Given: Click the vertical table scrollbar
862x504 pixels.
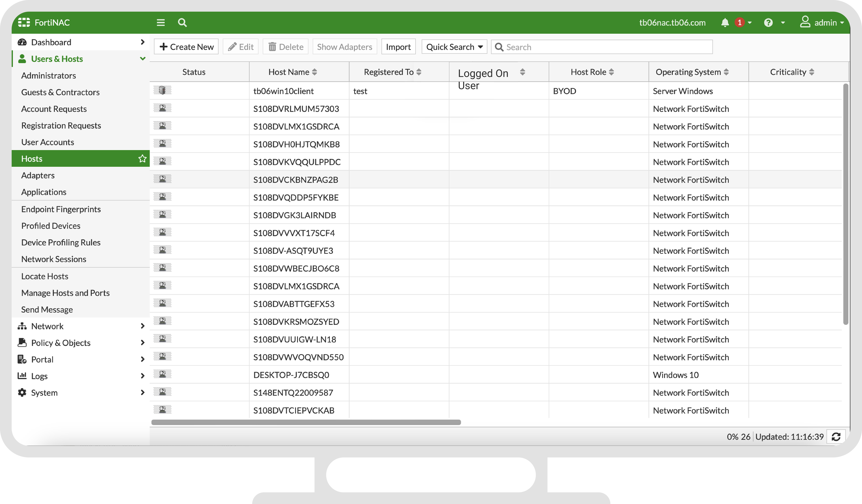Looking at the screenshot, I should coord(846,204).
